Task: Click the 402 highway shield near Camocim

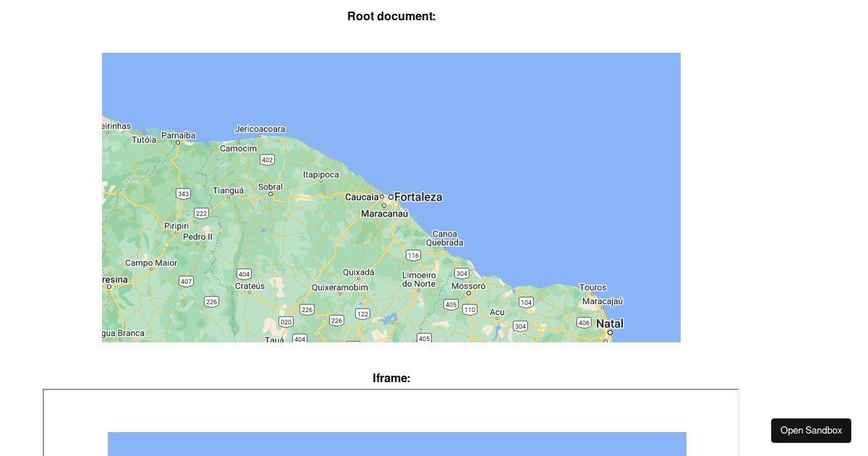Action: point(268,159)
